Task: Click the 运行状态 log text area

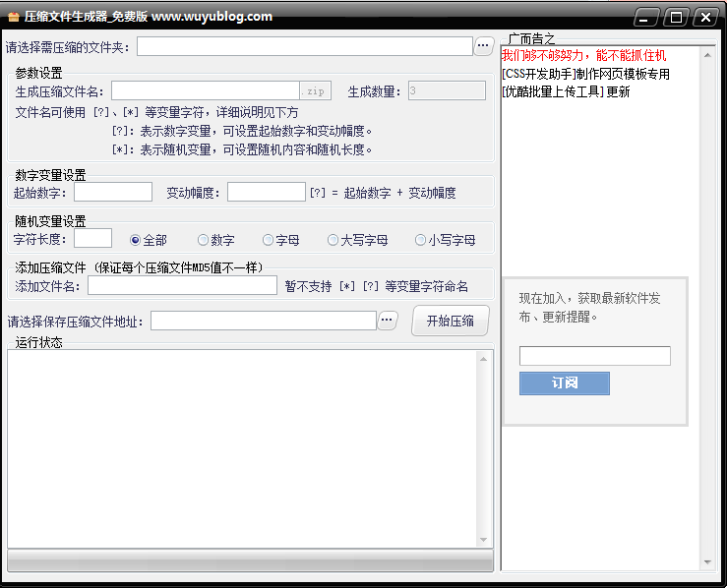Action: click(x=242, y=449)
